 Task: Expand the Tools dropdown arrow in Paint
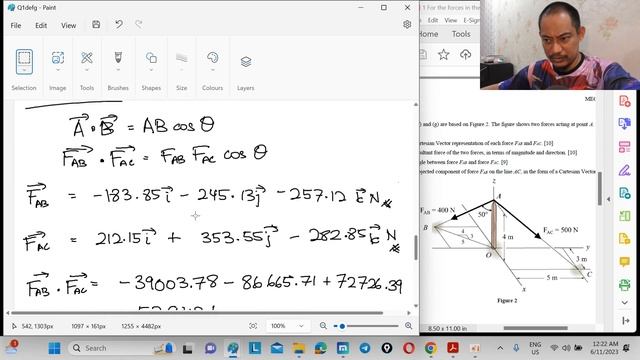click(x=87, y=70)
